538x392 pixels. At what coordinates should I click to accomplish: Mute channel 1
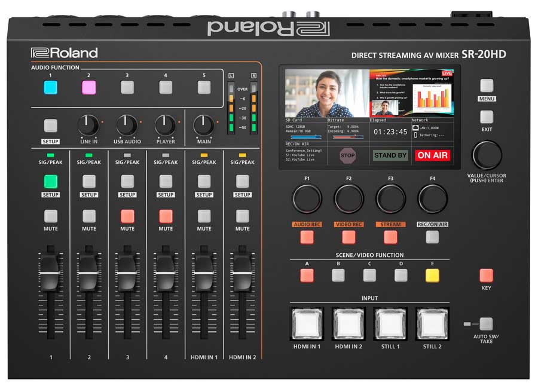tap(50, 216)
